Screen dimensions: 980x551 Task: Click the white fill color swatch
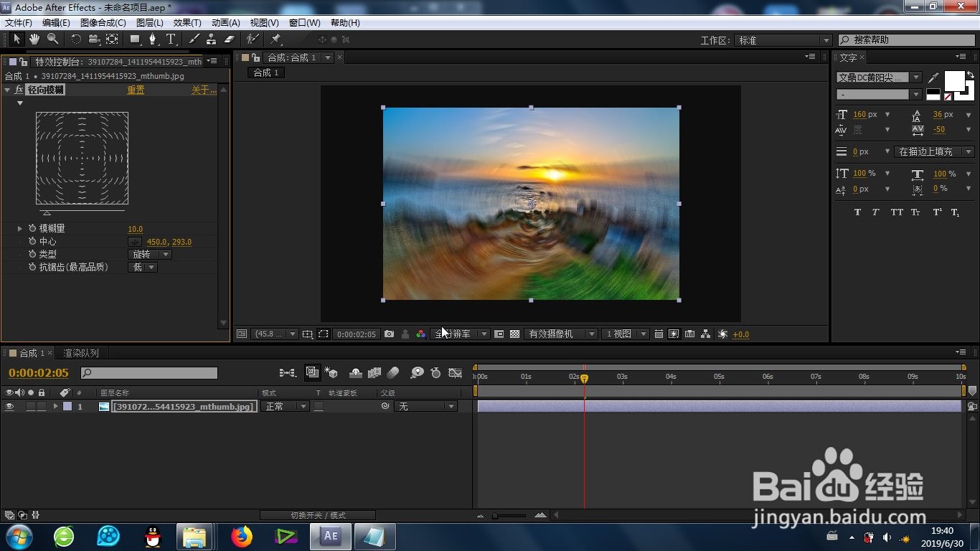[x=954, y=81]
